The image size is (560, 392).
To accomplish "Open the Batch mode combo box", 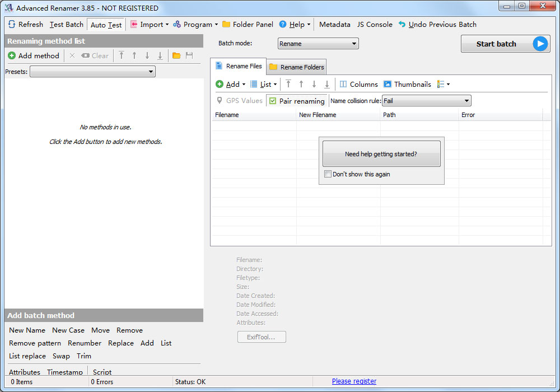I will click(318, 44).
